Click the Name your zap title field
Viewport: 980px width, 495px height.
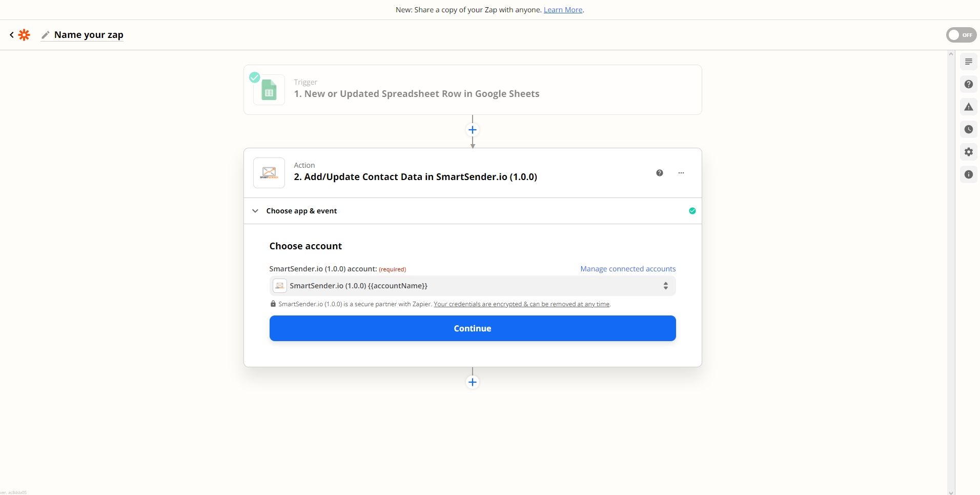89,35
